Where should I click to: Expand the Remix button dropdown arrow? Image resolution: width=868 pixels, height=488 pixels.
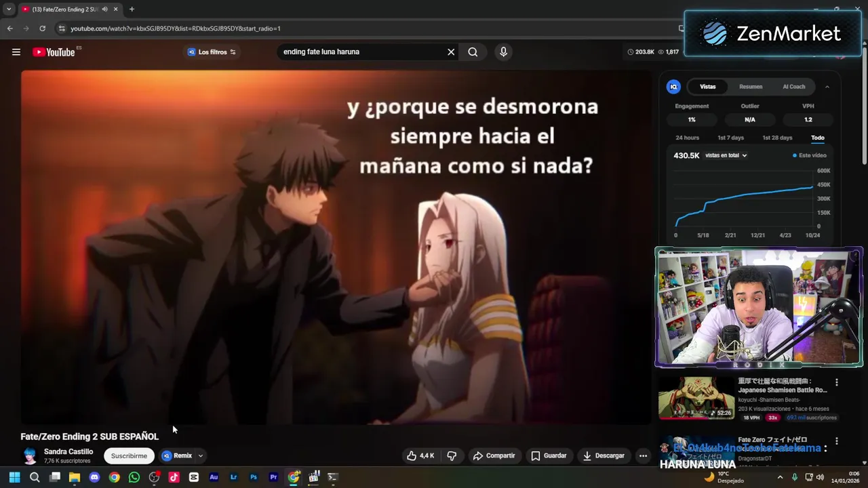[200, 455]
